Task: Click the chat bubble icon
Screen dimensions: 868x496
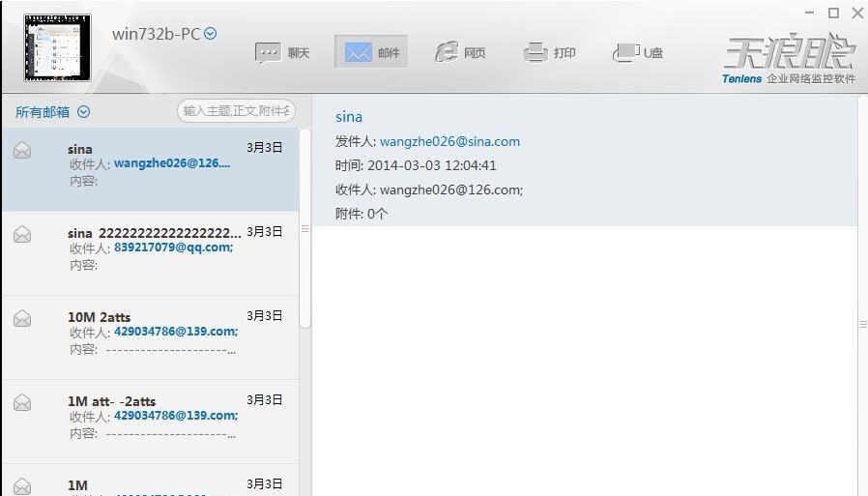Action: tap(268, 53)
